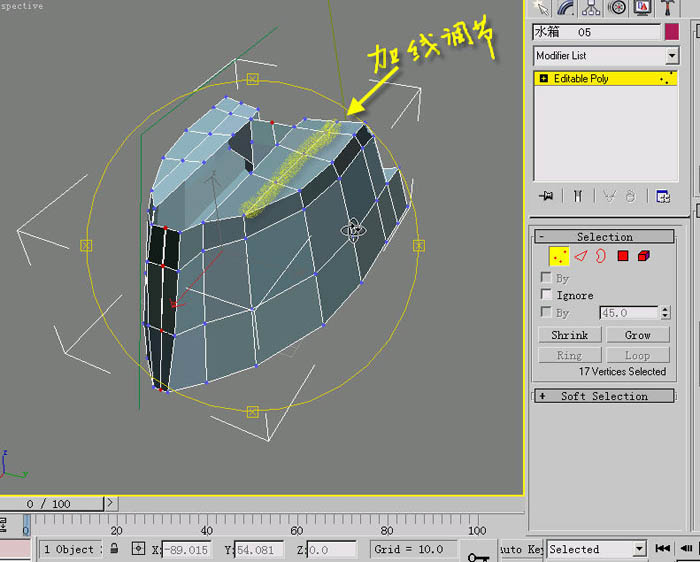Click the Y coordinate field

[x=259, y=550]
